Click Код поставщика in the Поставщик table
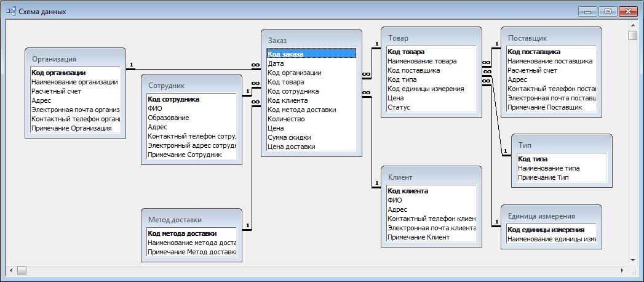 pos(533,52)
